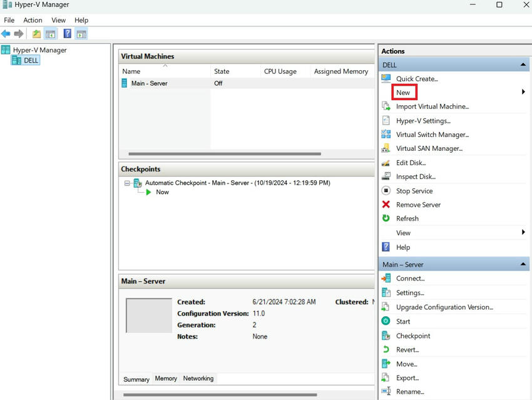Open the Action menu
The image size is (532, 400).
point(33,20)
